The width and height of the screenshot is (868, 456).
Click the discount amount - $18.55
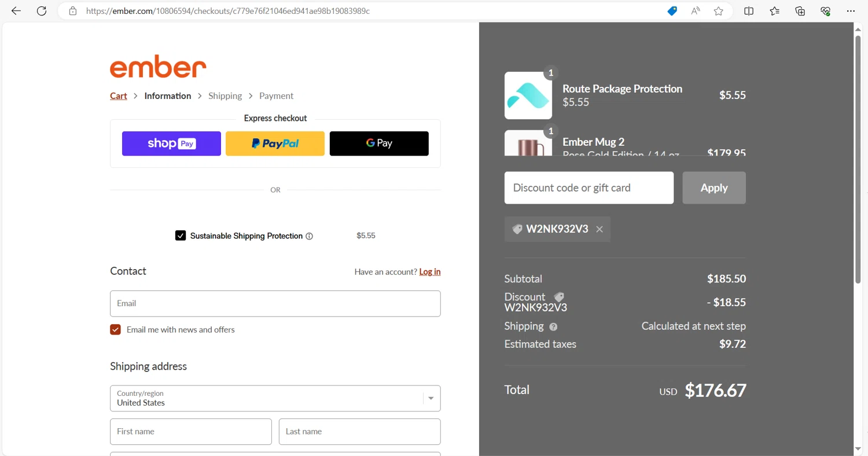coord(726,302)
